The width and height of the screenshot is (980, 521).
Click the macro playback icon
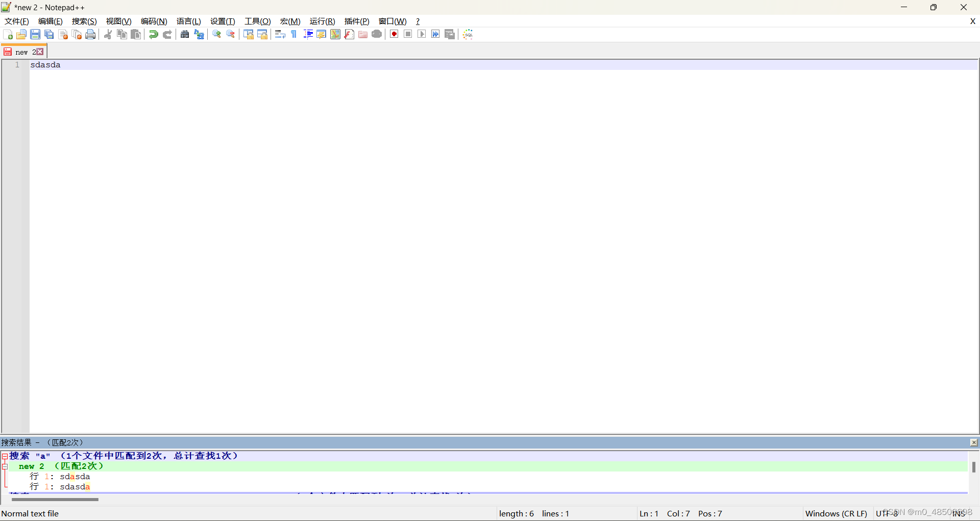click(422, 34)
